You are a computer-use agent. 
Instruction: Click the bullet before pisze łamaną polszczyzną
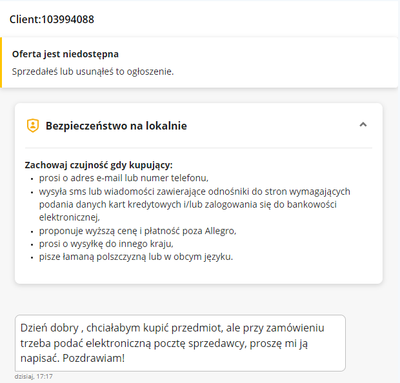click(32, 258)
